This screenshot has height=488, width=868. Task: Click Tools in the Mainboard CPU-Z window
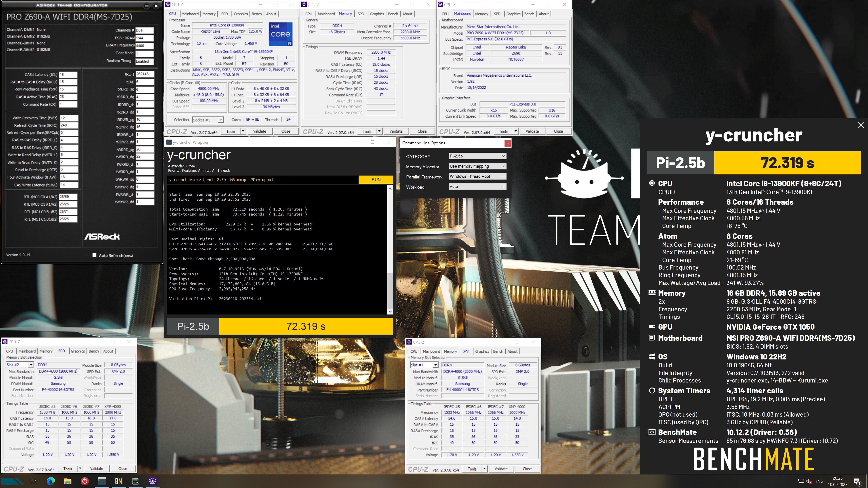click(503, 131)
